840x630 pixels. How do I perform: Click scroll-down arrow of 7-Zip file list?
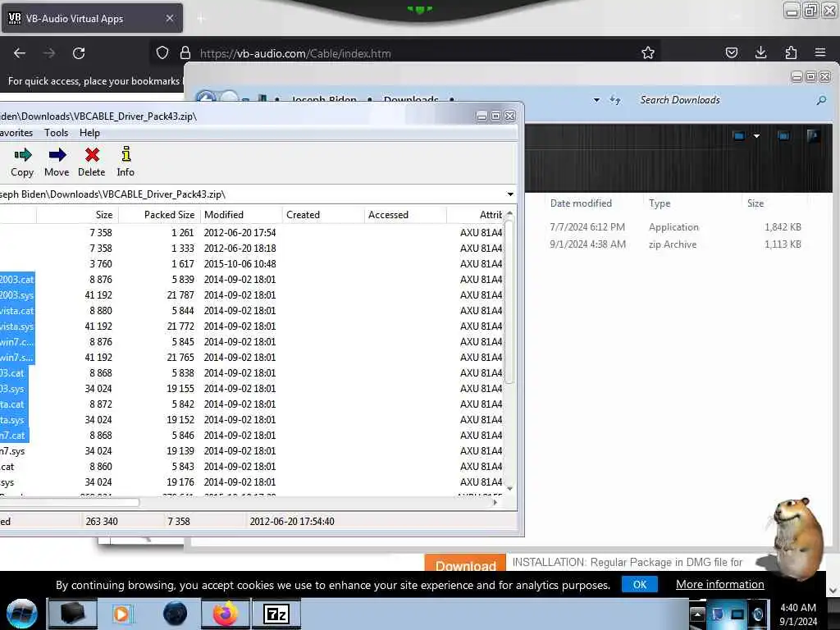(x=509, y=489)
